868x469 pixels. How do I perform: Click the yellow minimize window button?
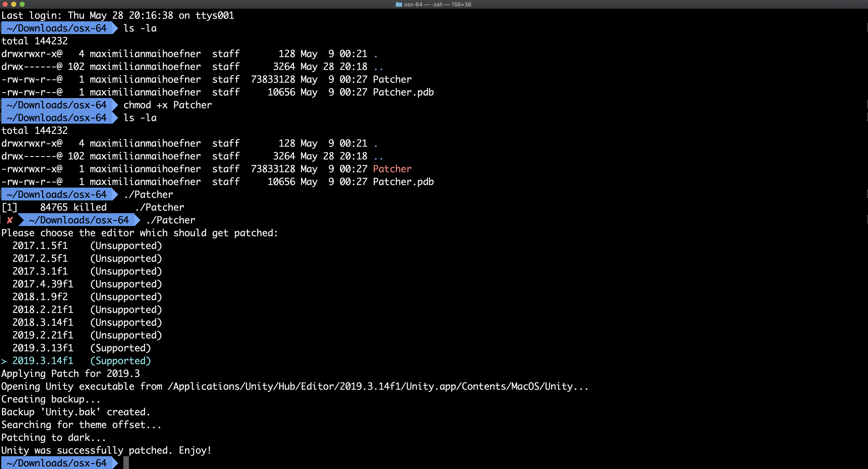pos(13,4)
